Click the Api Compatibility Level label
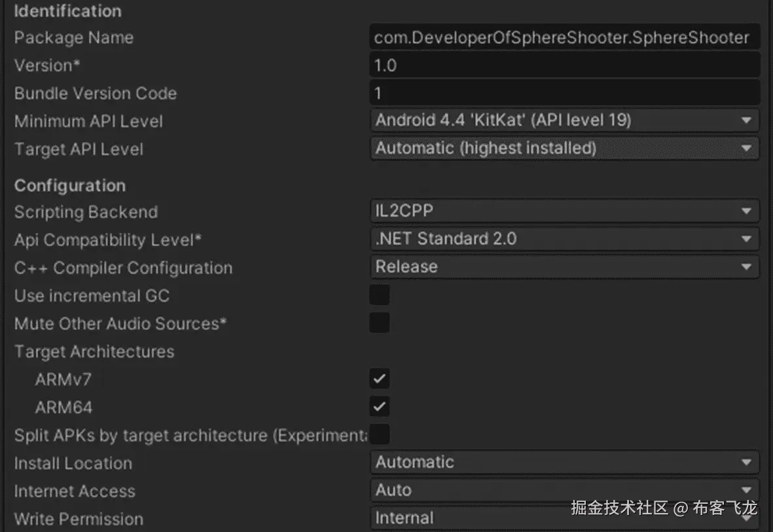Image resolution: width=773 pixels, height=532 pixels. 107,240
